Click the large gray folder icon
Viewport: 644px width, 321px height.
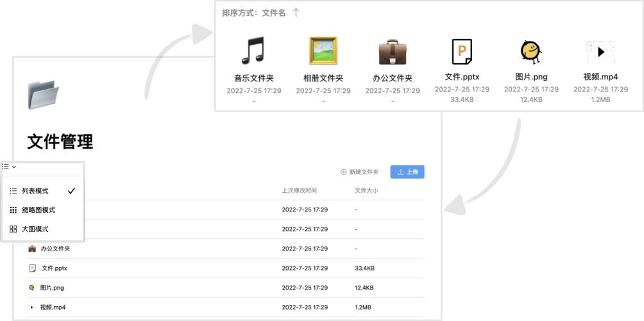[44, 95]
